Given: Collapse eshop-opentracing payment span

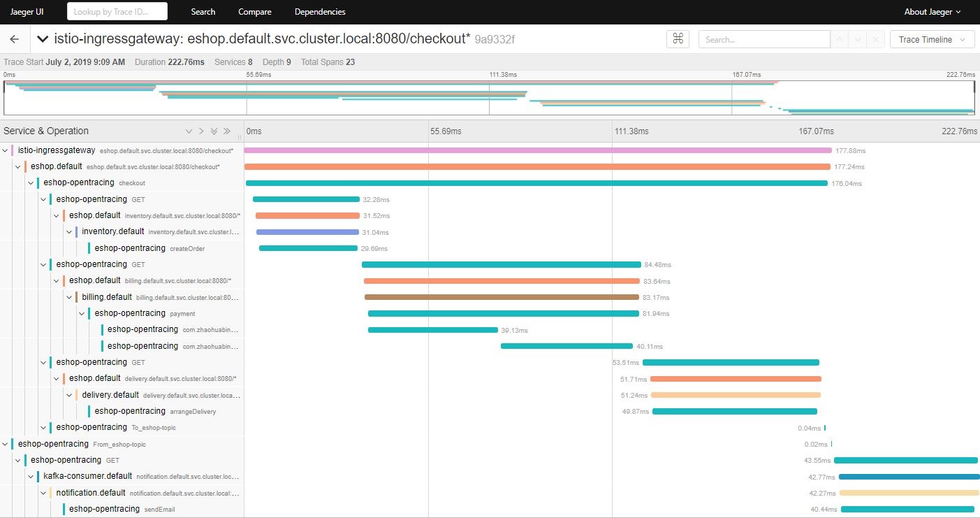Looking at the screenshot, I should (82, 313).
